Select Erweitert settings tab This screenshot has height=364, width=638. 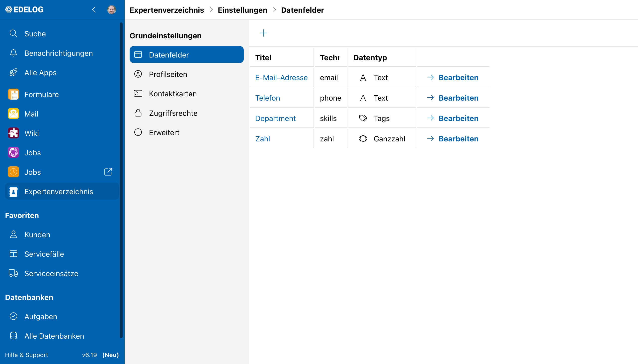[187, 132]
